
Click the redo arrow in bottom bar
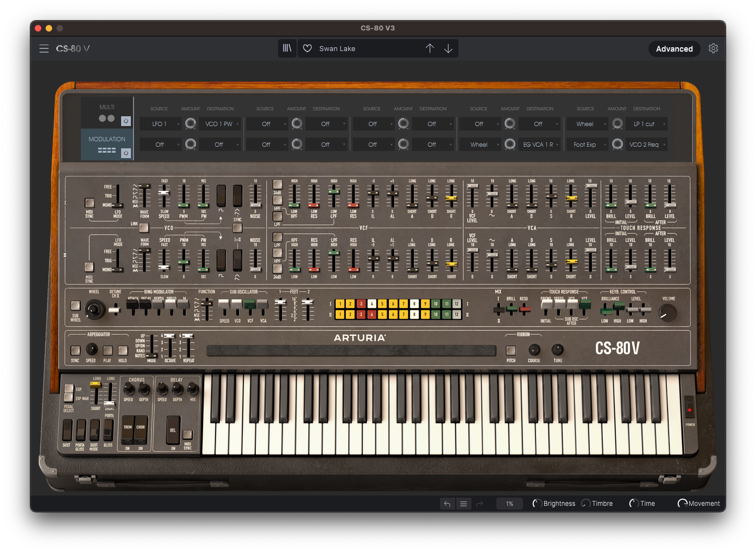(480, 504)
